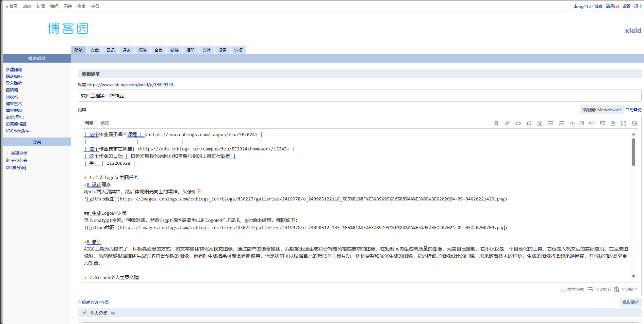Apply bold formatting in editor toolbar
Viewport: 644px width, 324px height.
coord(496,123)
